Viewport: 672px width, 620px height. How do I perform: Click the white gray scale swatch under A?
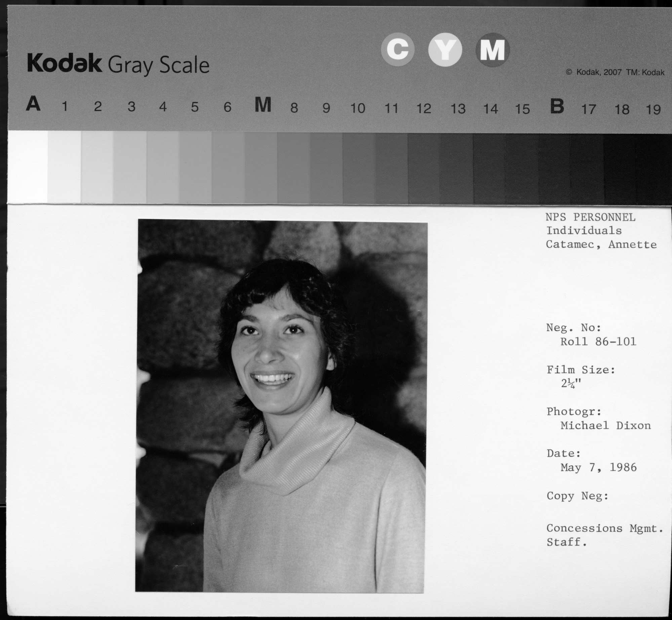[x=28, y=166]
